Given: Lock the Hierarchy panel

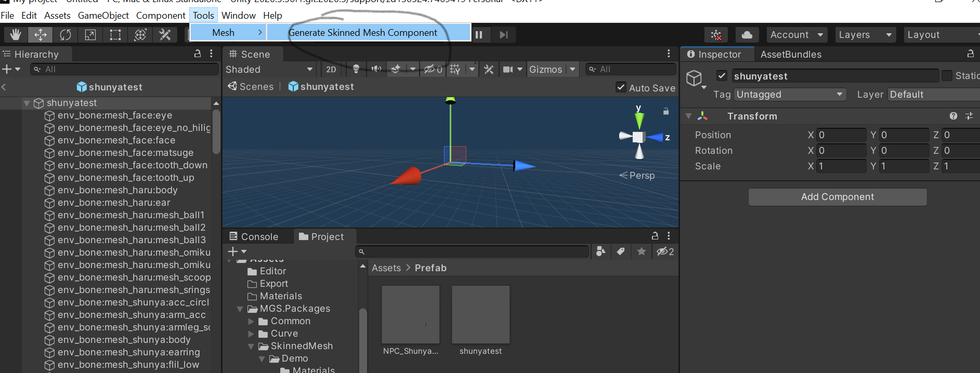Looking at the screenshot, I should 198,54.
